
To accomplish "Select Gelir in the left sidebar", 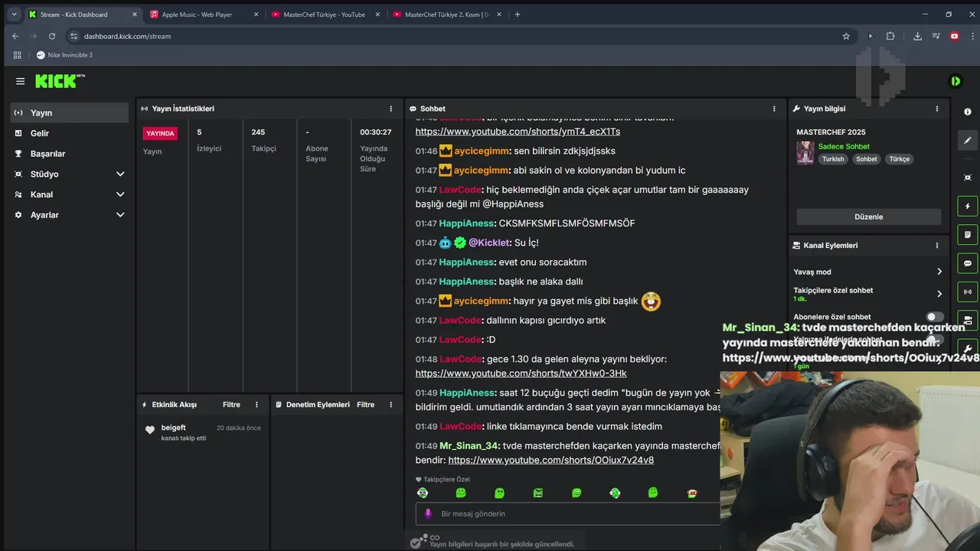I will pos(70,133).
